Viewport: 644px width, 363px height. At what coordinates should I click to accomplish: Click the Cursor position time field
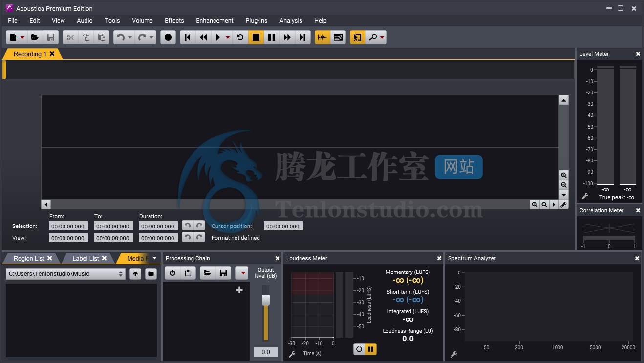click(x=283, y=226)
